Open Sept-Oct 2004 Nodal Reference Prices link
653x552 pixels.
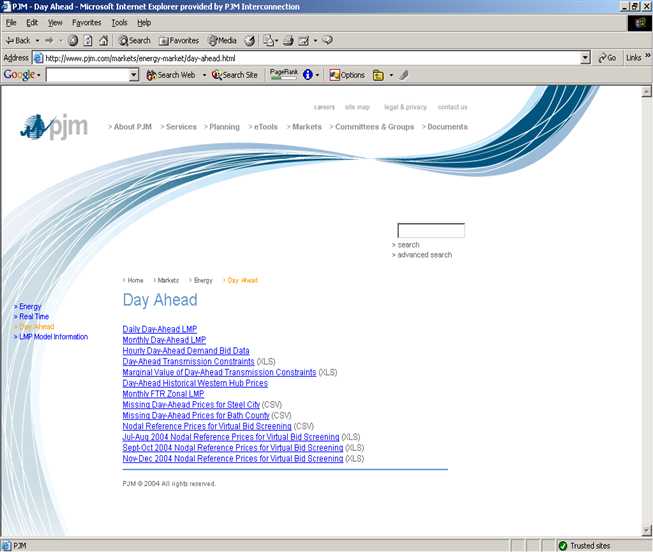[233, 448]
